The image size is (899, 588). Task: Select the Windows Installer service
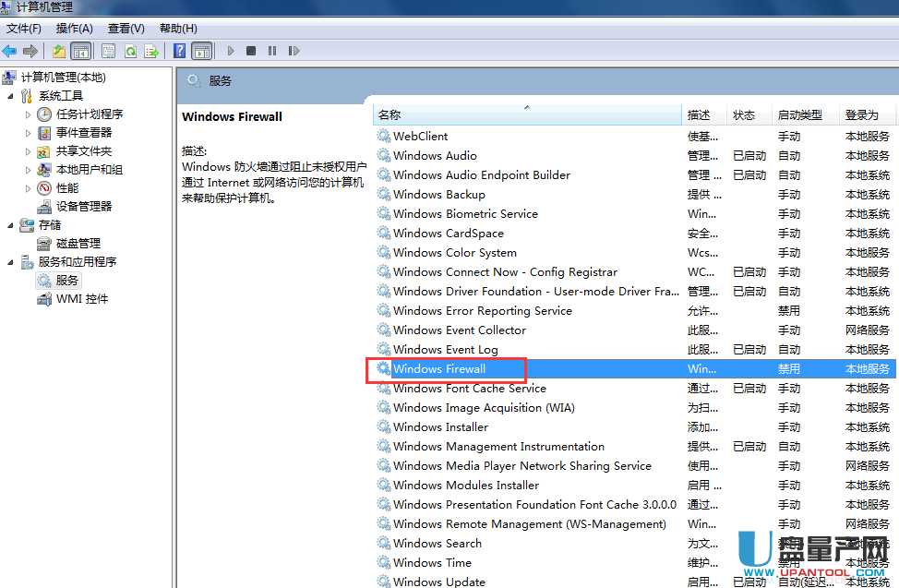(634, 426)
